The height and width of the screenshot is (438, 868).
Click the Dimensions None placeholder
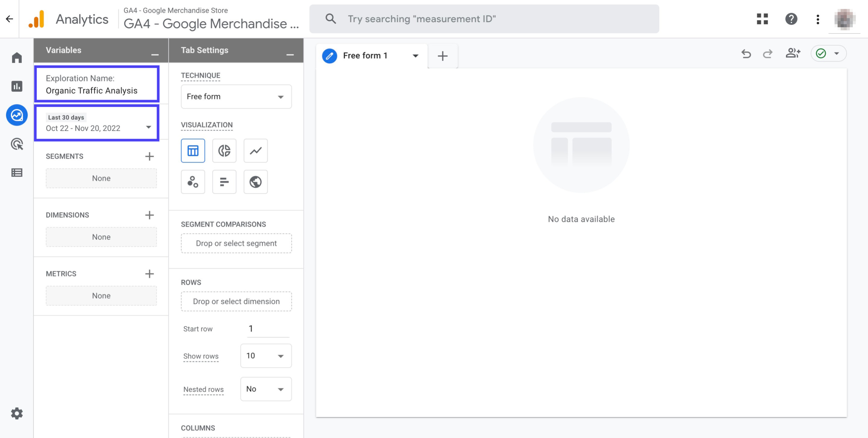click(x=101, y=237)
